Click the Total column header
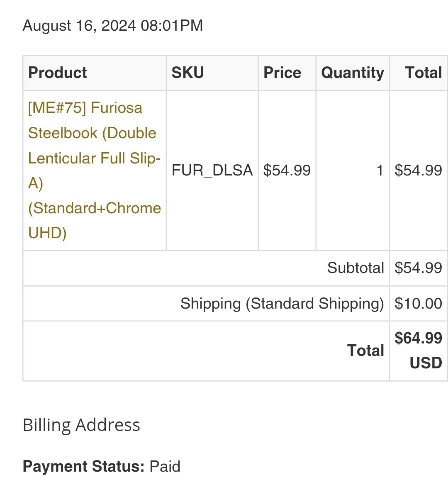448x487 pixels. pos(423,73)
